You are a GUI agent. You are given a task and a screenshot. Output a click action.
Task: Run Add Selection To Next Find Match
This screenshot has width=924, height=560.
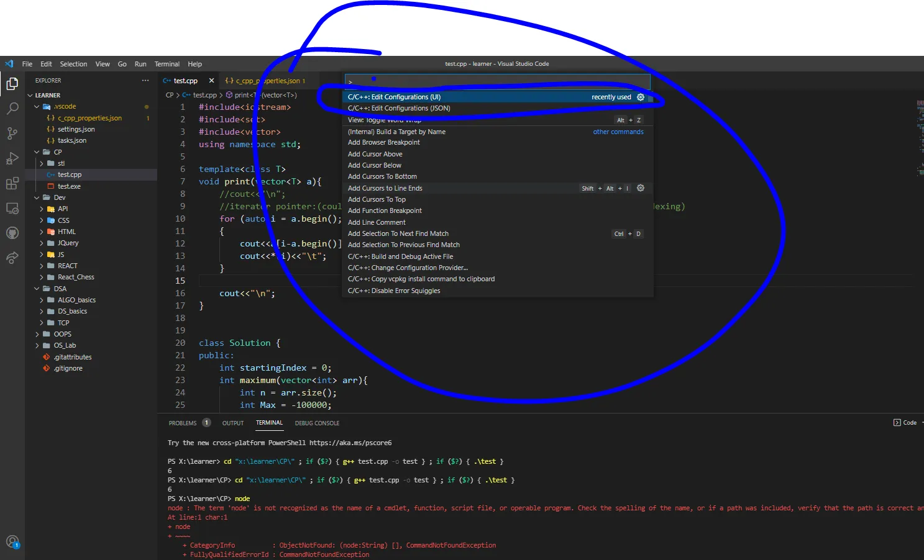coord(497,233)
